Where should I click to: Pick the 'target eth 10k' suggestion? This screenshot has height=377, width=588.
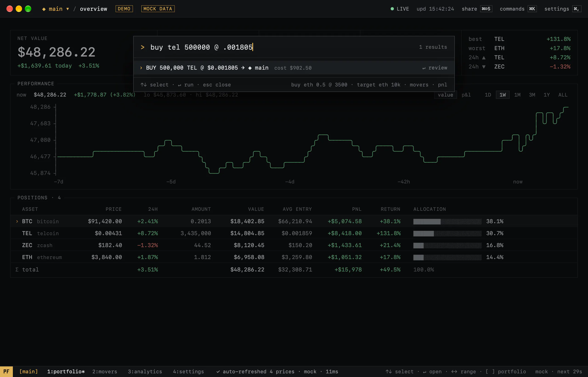pyautogui.click(x=378, y=85)
